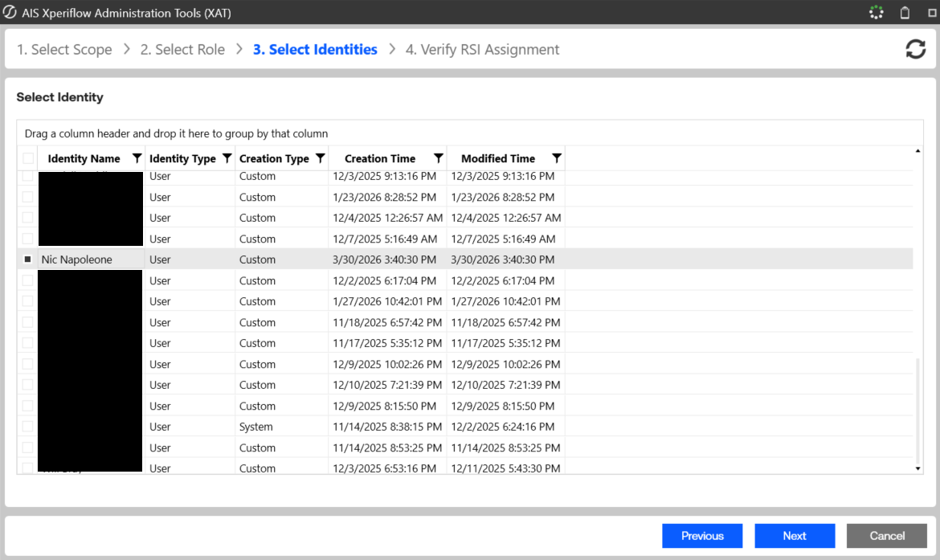The width and height of the screenshot is (940, 560).
Task: Open the Modified Time column filter
Action: coord(556,158)
